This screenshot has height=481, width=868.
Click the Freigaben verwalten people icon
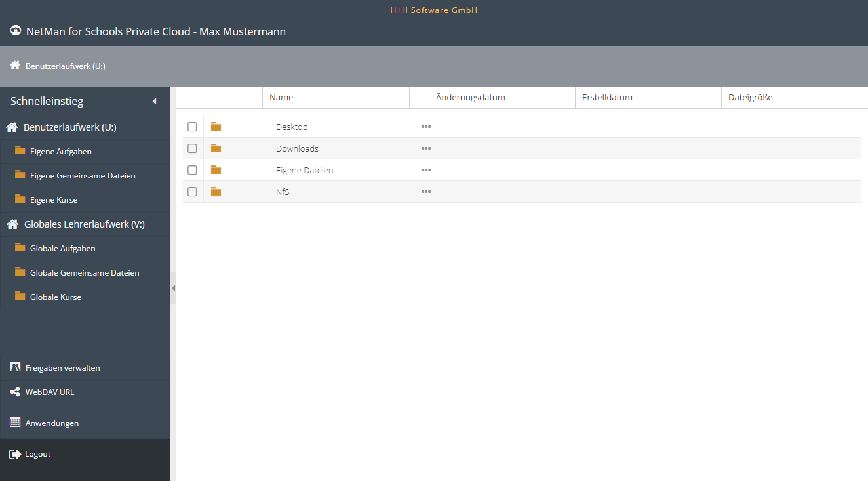[x=16, y=367]
